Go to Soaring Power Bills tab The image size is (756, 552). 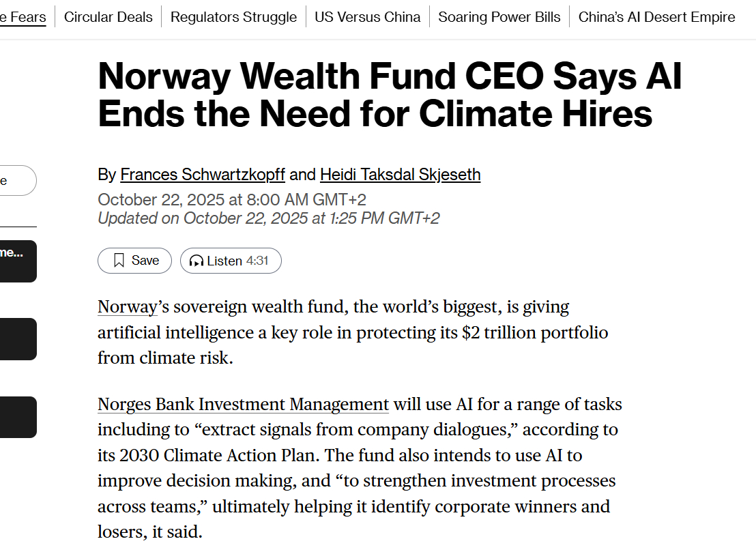coord(499,17)
